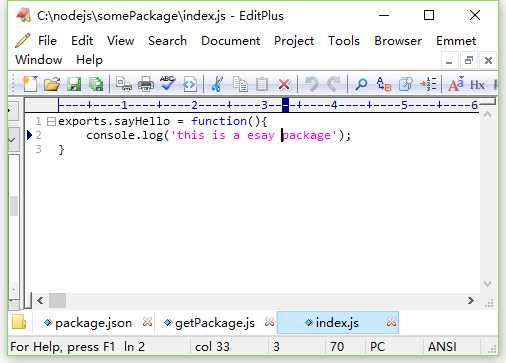Click the View in Browser icon
The height and width of the screenshot is (363, 506).
point(190,84)
